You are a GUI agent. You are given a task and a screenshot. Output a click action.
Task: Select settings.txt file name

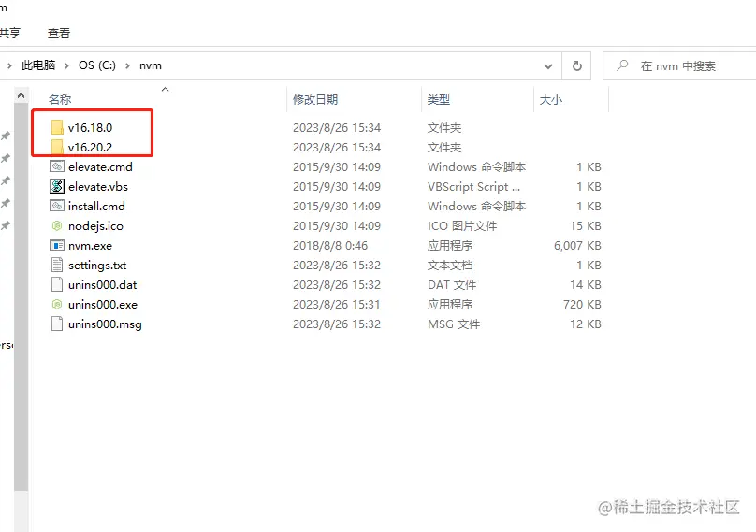(97, 265)
